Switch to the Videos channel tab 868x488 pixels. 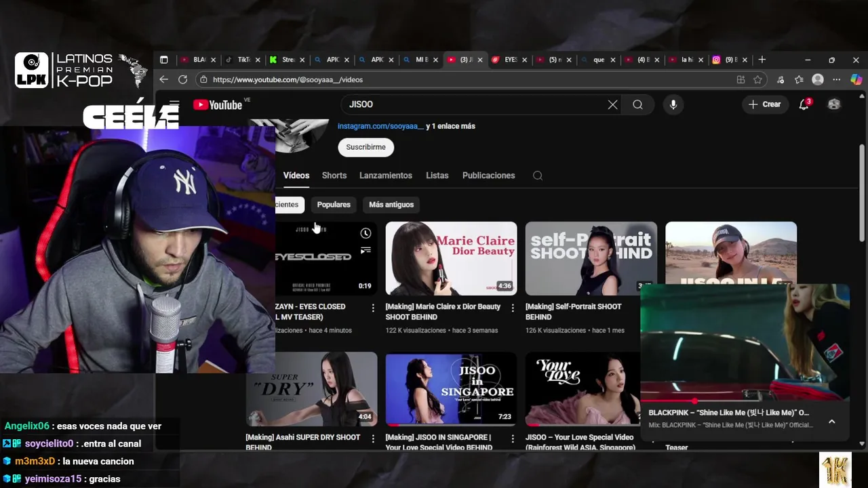(296, 176)
